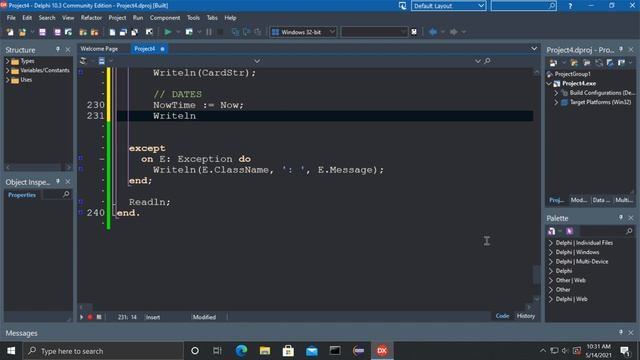Viewport: 640px width, 360px height.
Task: Switch to the Welcome Page tab
Action: [x=99, y=49]
